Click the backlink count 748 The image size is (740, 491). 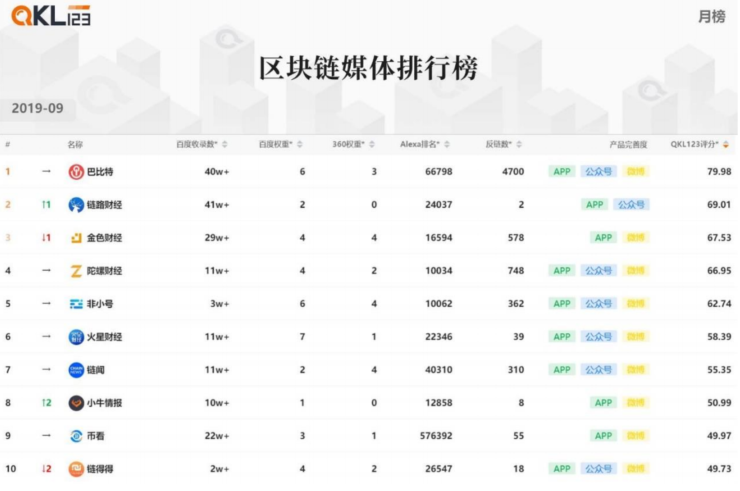coord(516,271)
